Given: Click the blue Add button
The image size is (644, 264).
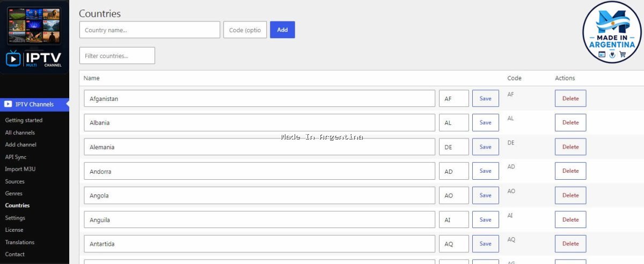Looking at the screenshot, I should pyautogui.click(x=282, y=30).
